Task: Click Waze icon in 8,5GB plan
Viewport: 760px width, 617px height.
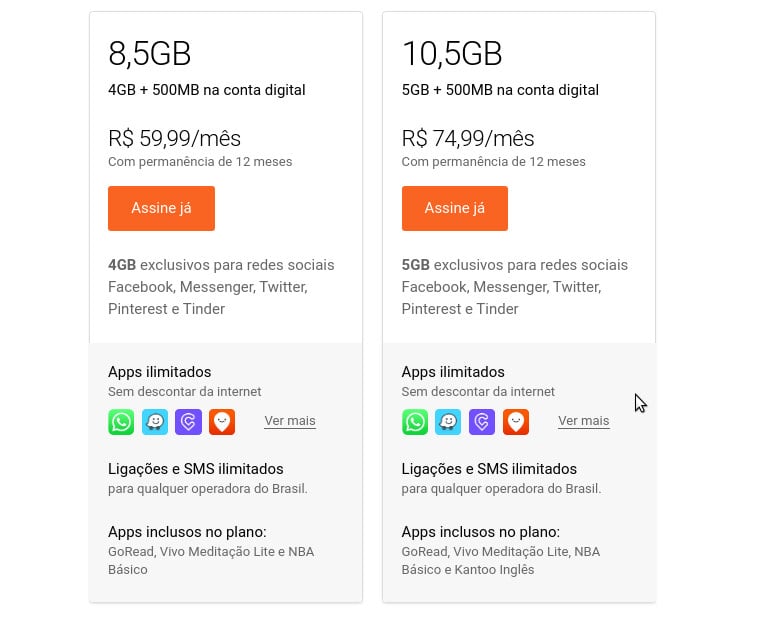Action: tap(155, 422)
